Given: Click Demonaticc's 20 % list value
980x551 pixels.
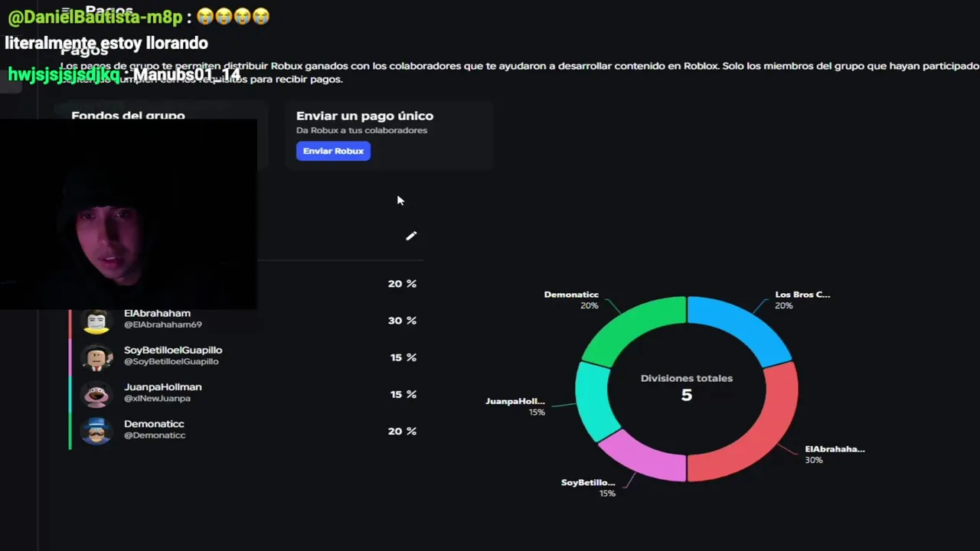Looking at the screenshot, I should pyautogui.click(x=402, y=431).
